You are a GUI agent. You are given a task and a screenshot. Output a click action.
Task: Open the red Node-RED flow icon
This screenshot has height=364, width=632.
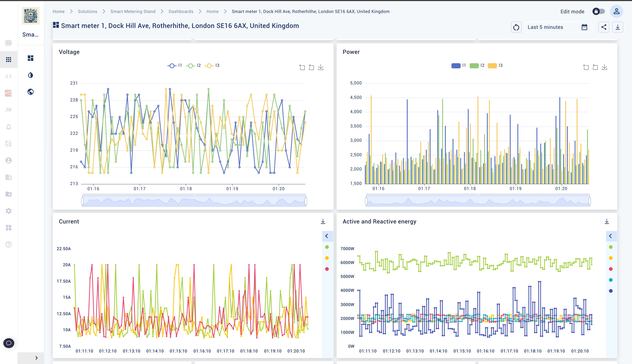tap(8, 93)
